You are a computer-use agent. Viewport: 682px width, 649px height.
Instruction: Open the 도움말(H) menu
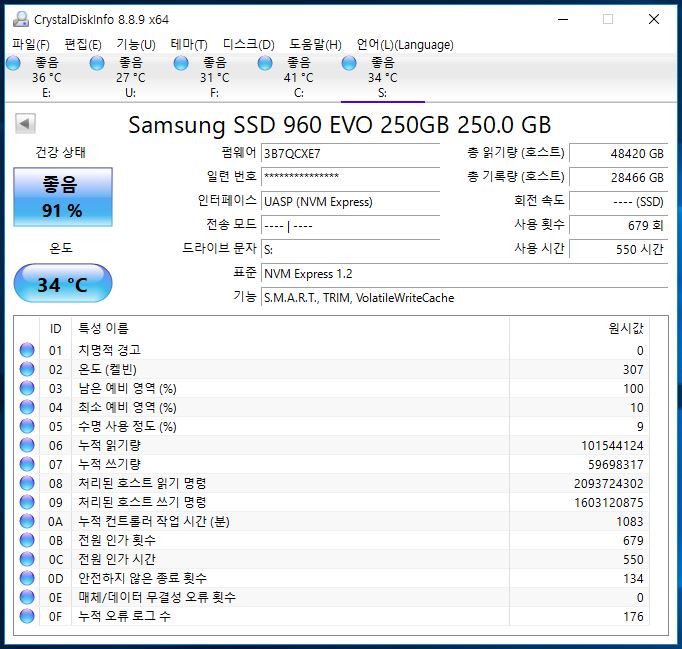315,44
